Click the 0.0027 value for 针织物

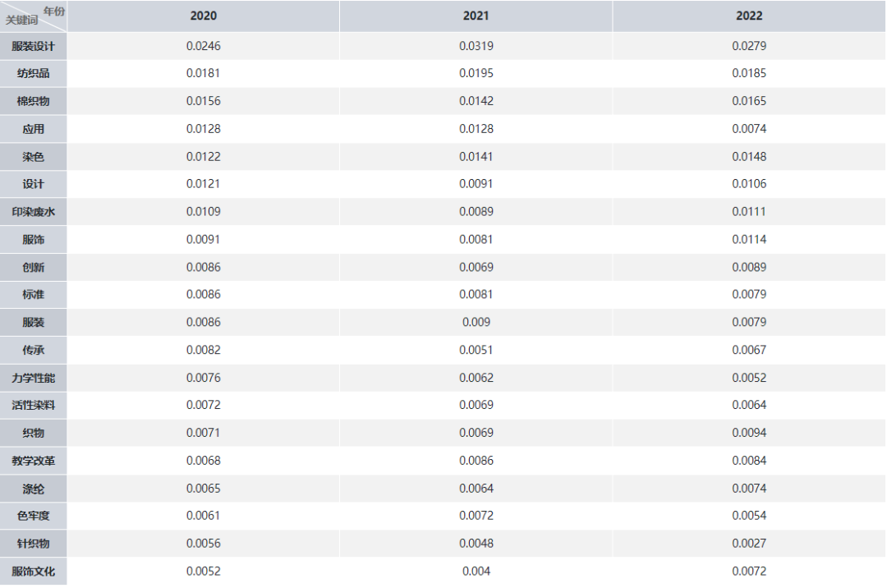pyautogui.click(x=749, y=544)
